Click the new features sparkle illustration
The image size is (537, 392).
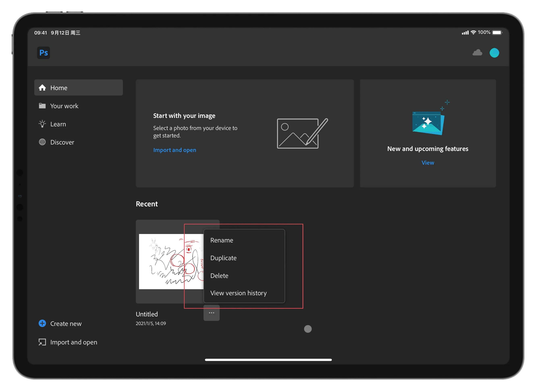tap(428, 122)
